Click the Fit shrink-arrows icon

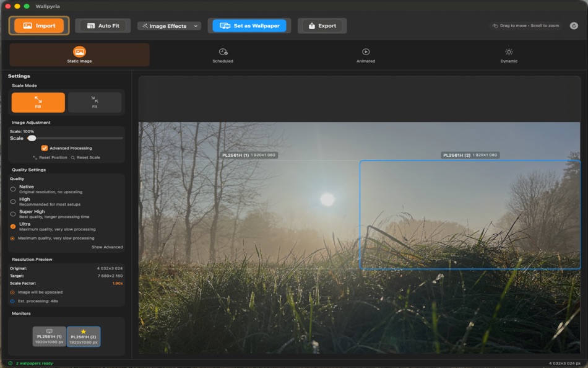(x=95, y=100)
